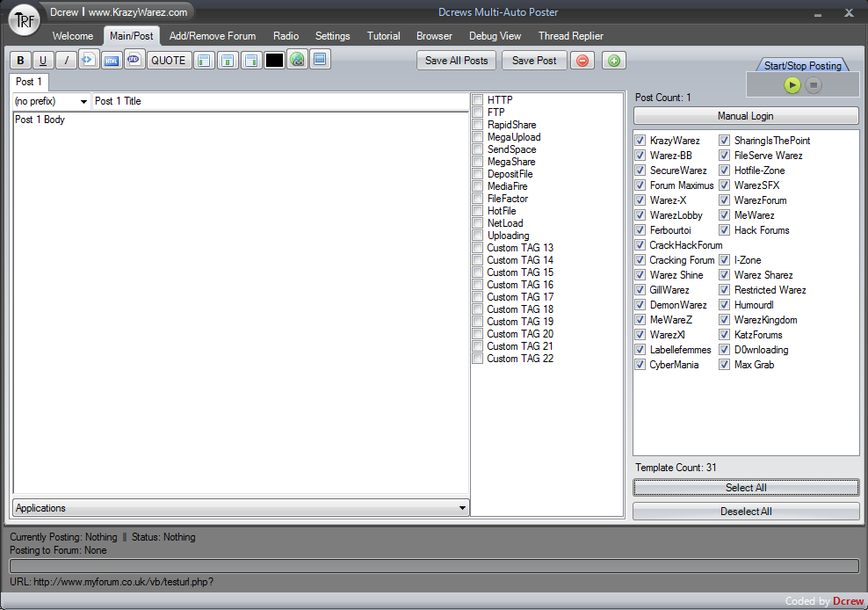The height and width of the screenshot is (610, 868).
Task: Insert PHP tag icon
Action: tap(134, 59)
